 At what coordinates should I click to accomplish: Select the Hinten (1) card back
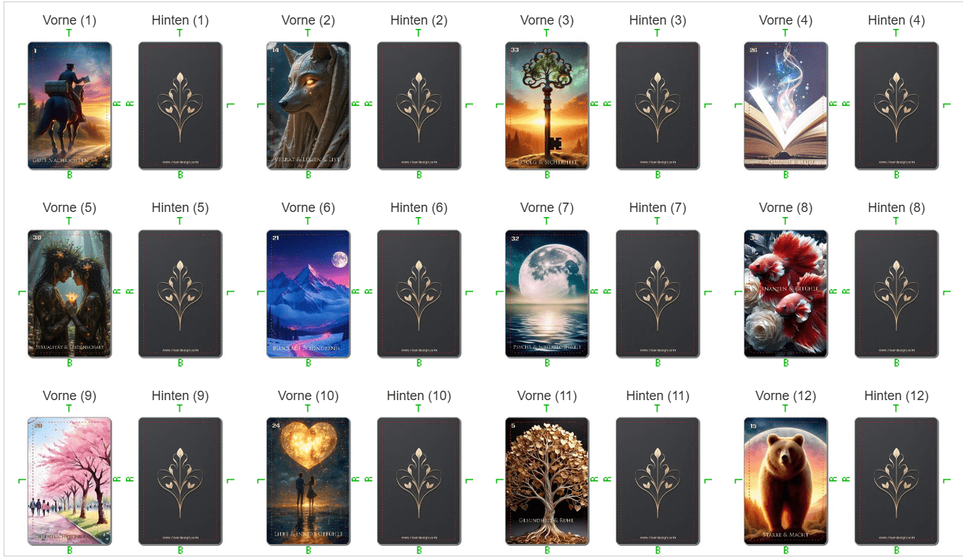[x=180, y=106]
